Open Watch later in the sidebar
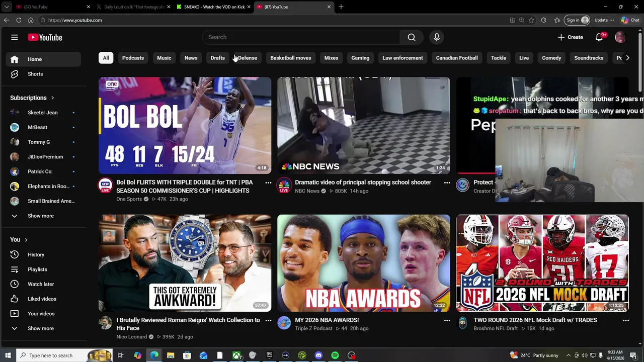The width and height of the screenshot is (644, 362). [43, 284]
